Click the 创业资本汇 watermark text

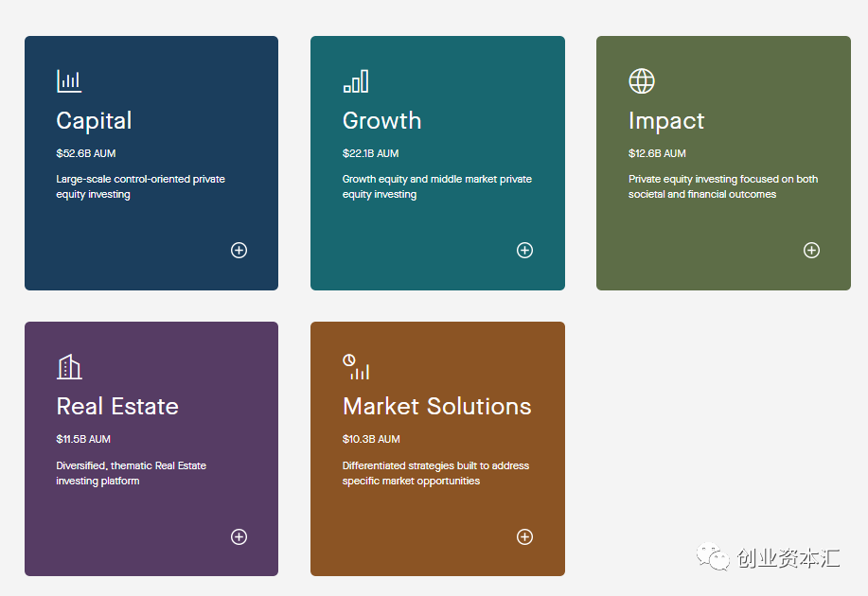[788, 558]
